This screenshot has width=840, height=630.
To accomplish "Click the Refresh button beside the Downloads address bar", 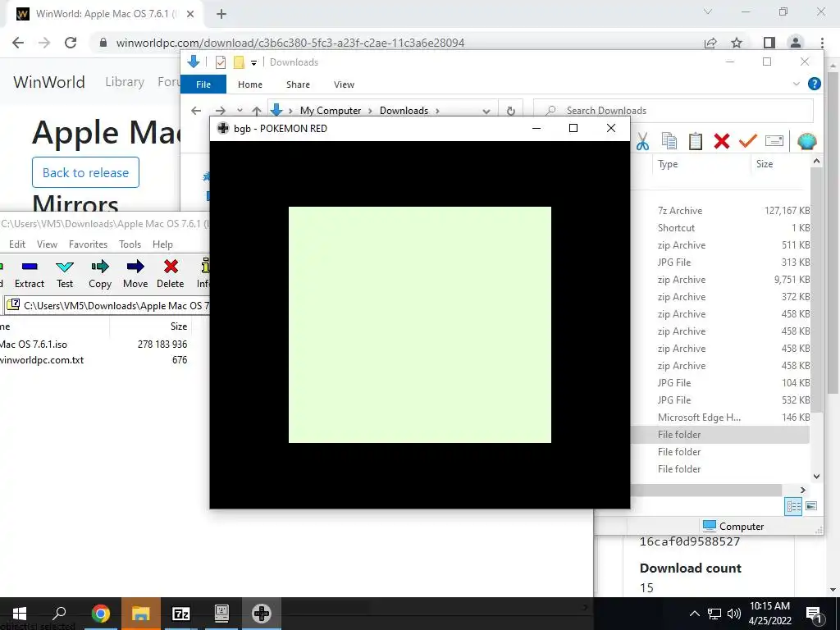I will coord(510,111).
